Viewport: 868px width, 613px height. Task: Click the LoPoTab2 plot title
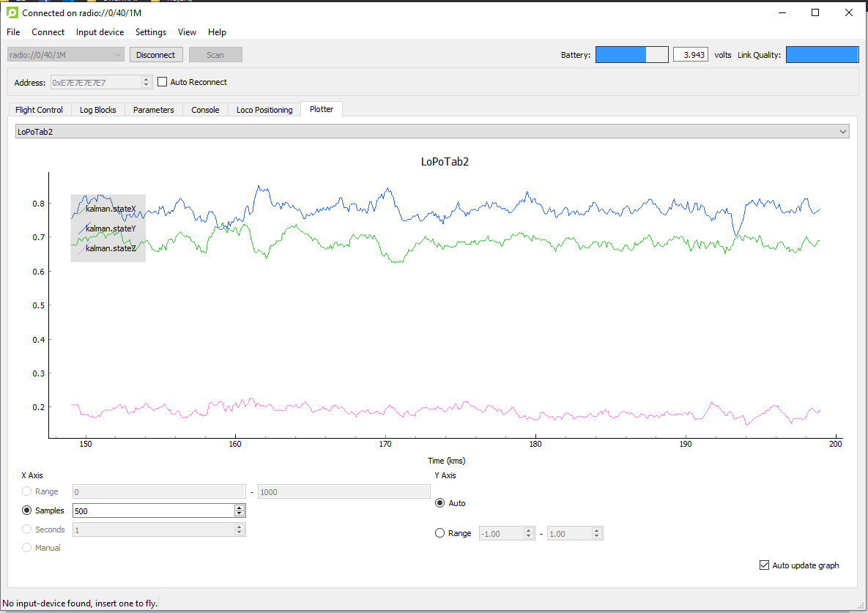click(445, 162)
